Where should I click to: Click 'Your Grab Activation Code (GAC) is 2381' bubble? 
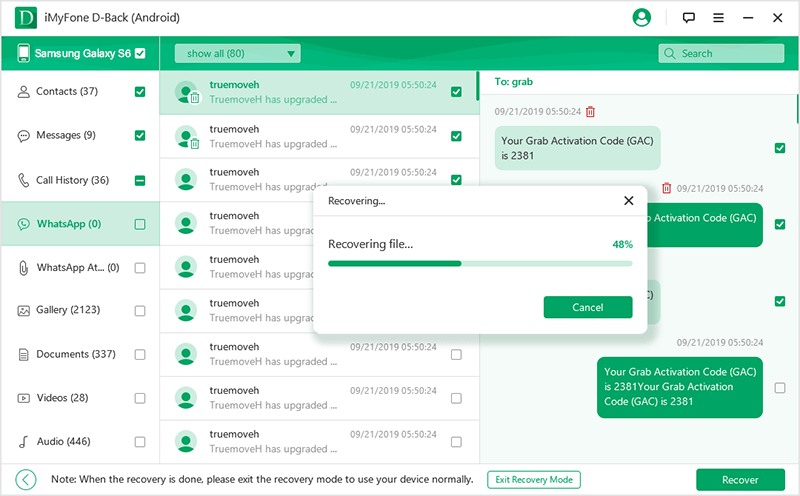[x=578, y=148]
